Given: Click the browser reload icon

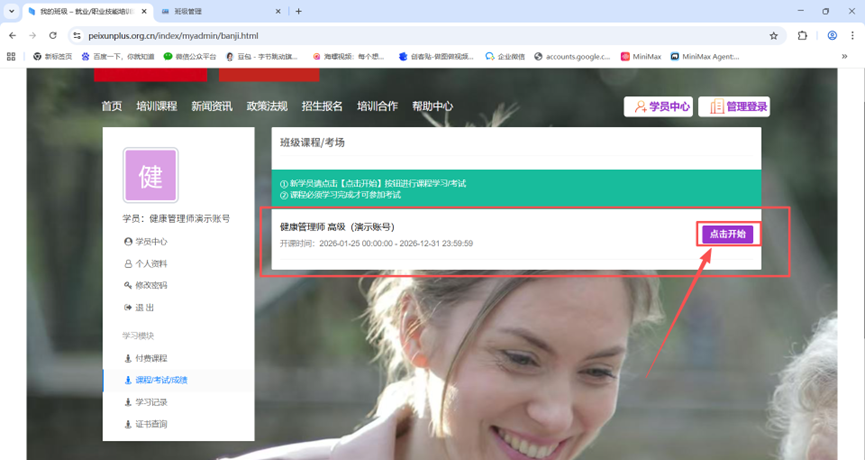Looking at the screenshot, I should (53, 35).
